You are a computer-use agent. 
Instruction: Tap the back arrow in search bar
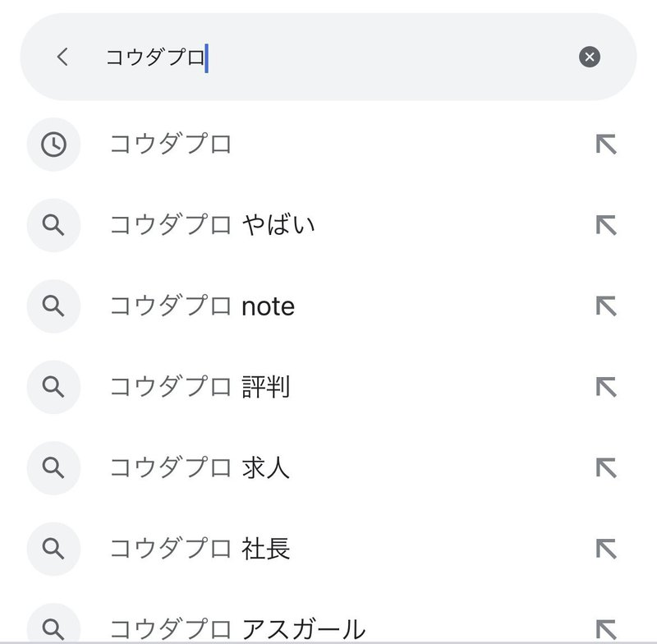tap(62, 57)
